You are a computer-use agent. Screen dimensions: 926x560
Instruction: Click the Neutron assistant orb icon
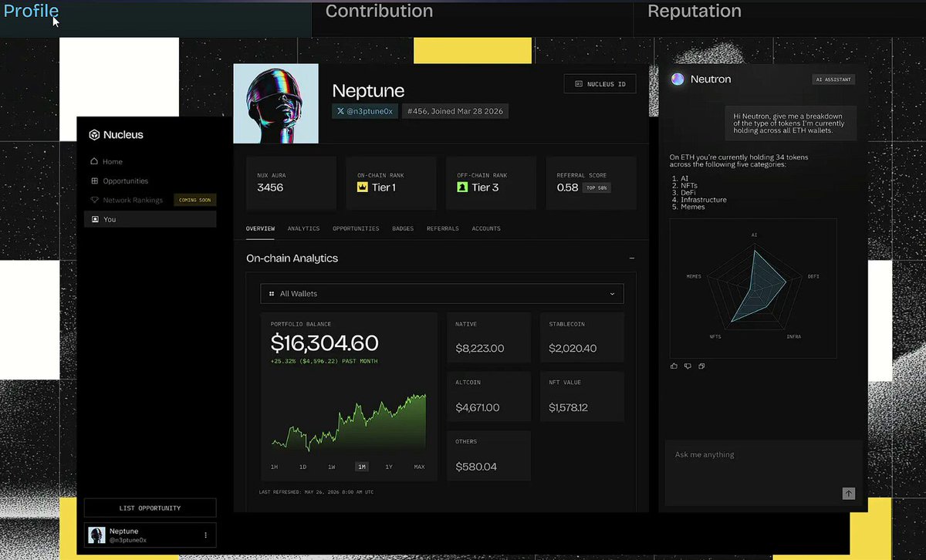678,79
